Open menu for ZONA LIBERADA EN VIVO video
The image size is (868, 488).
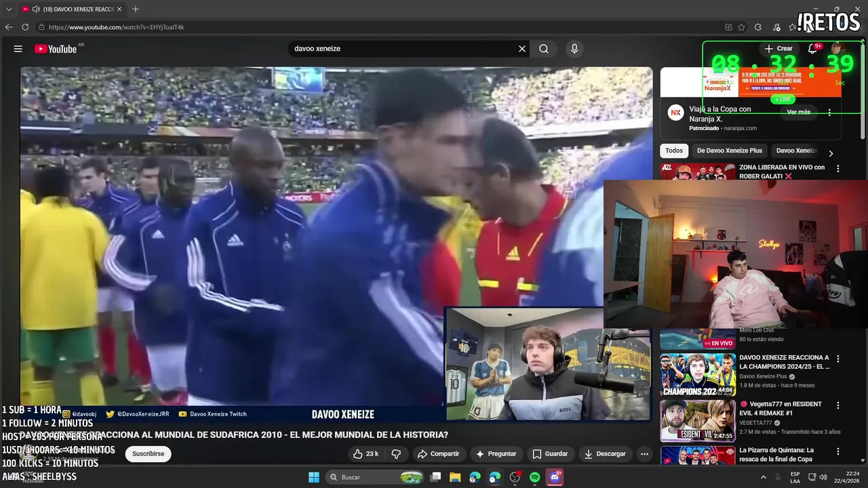pyautogui.click(x=838, y=169)
